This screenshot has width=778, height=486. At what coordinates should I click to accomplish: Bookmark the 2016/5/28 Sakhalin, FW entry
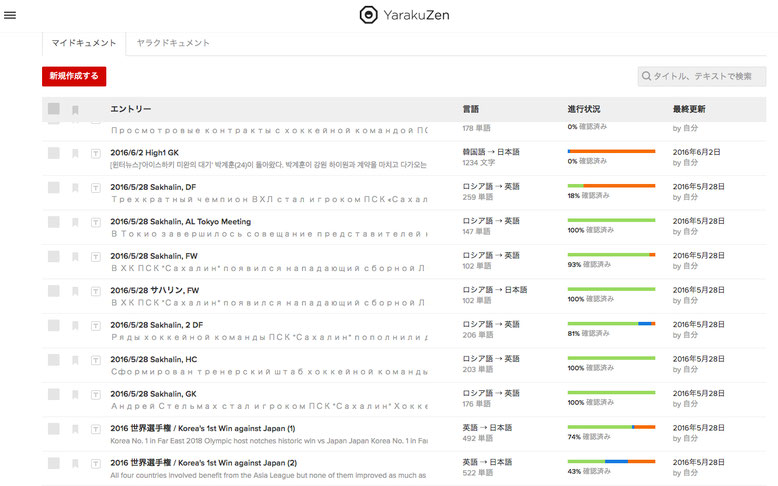pyautogui.click(x=75, y=257)
